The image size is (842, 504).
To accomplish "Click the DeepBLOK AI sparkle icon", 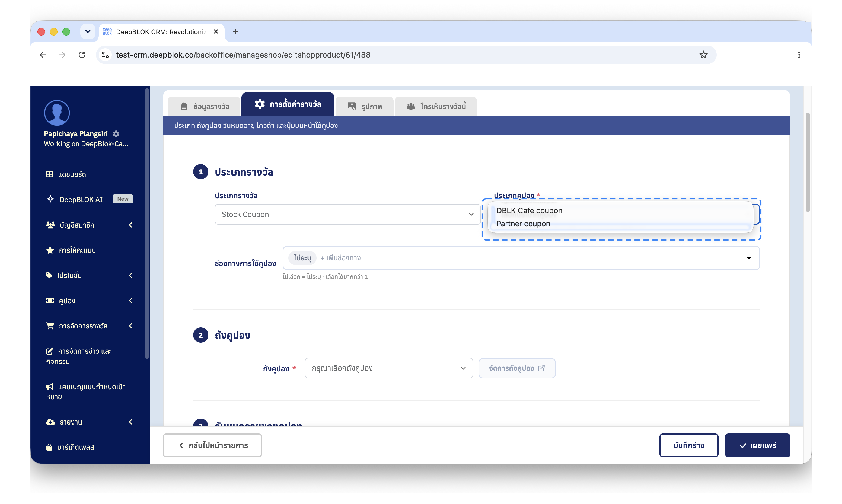I will [50, 199].
